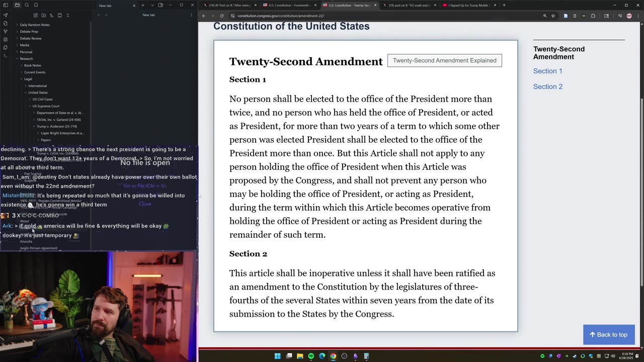Switch to AF Post on X browser tab
644x362 pixels.
coord(229,5)
